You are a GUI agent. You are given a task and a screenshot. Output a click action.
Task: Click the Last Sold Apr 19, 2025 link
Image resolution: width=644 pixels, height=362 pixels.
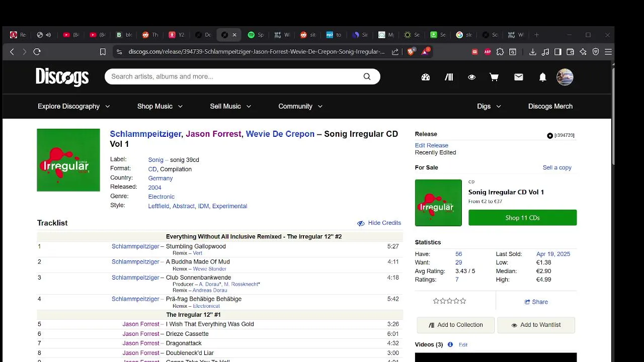click(x=553, y=254)
